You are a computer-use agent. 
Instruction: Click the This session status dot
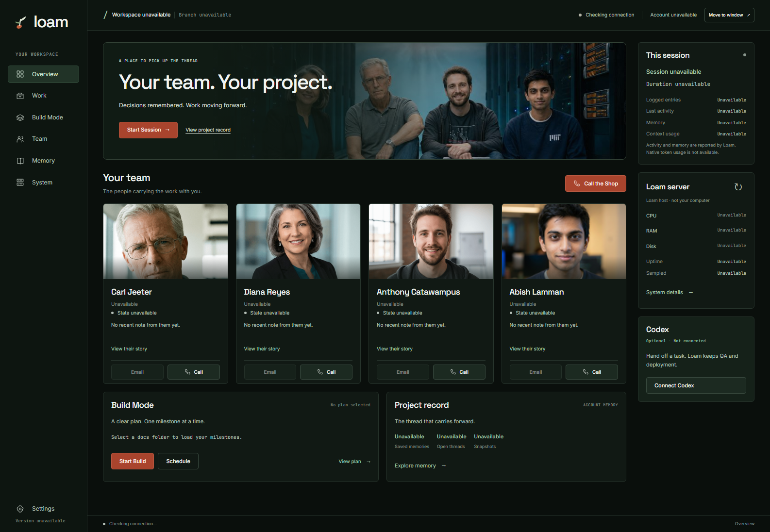coord(745,55)
